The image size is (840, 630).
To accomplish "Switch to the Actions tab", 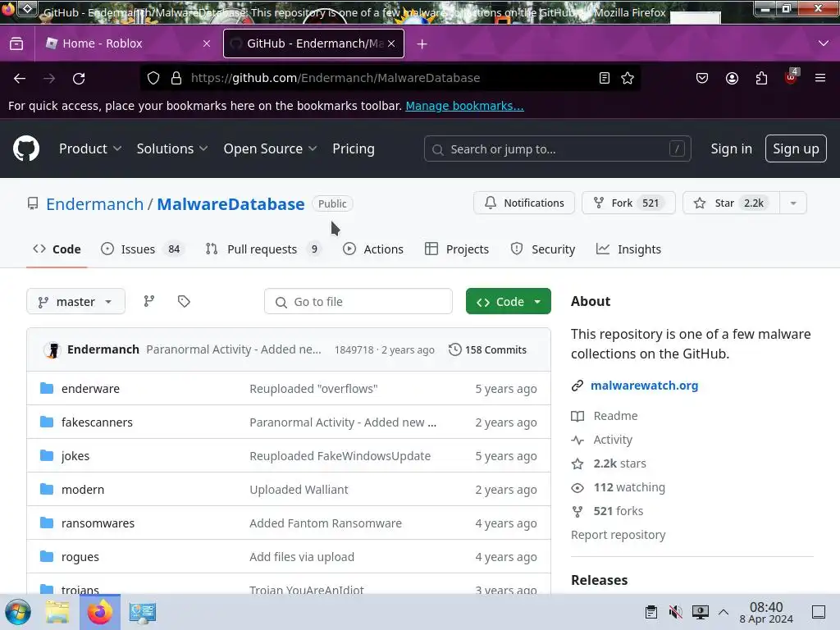I will [x=373, y=249].
